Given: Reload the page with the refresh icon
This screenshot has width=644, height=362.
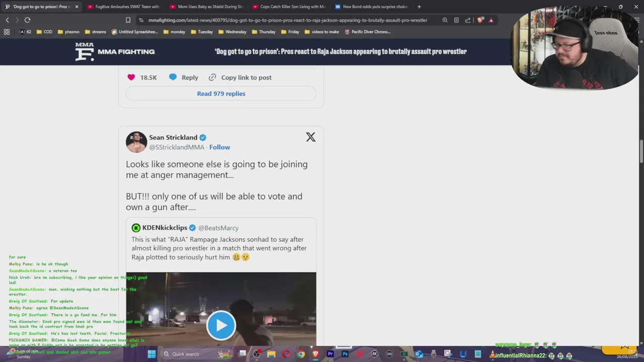Looking at the screenshot, I should pos(27,20).
